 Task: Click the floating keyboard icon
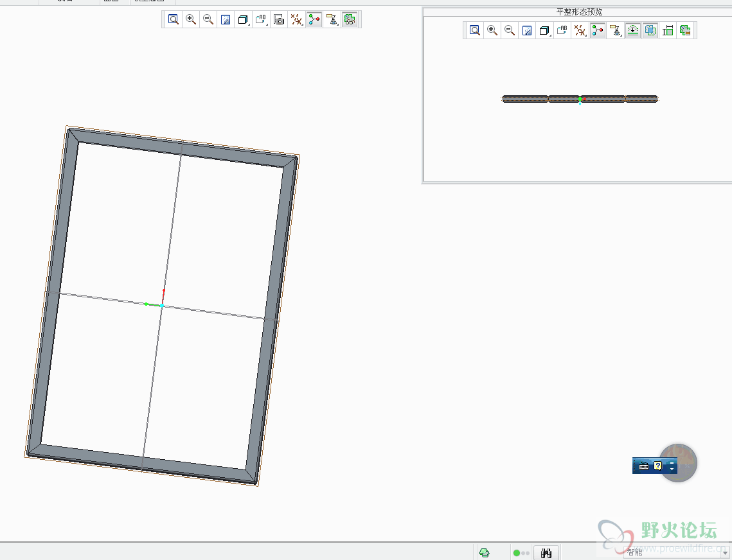click(644, 466)
